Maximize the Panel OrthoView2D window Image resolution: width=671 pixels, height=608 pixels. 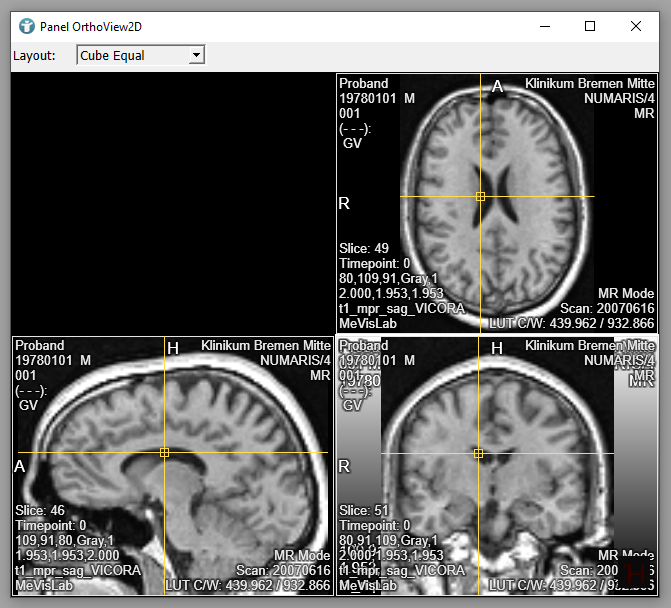click(x=590, y=26)
